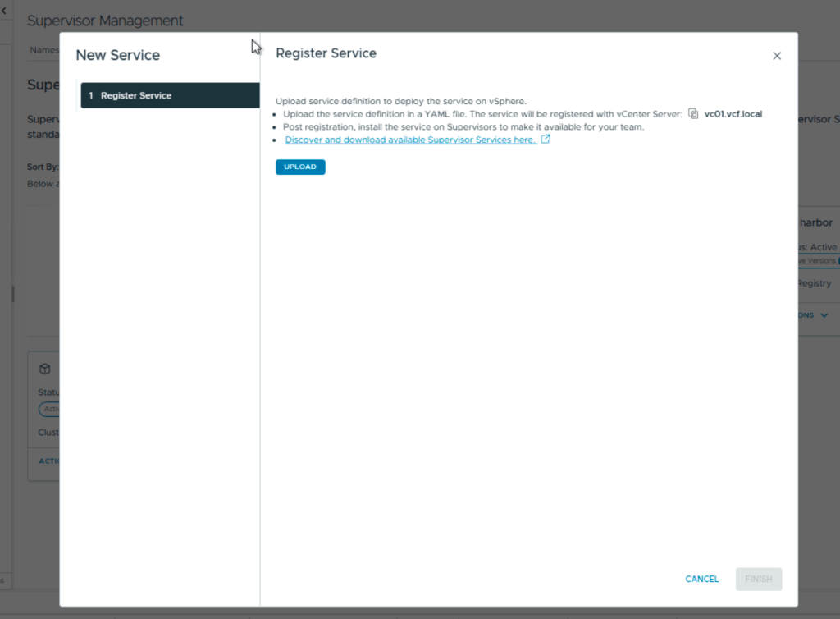Open Active Versions on the harbor card
Image resolution: width=840 pixels, height=619 pixels.
pyautogui.click(x=817, y=261)
